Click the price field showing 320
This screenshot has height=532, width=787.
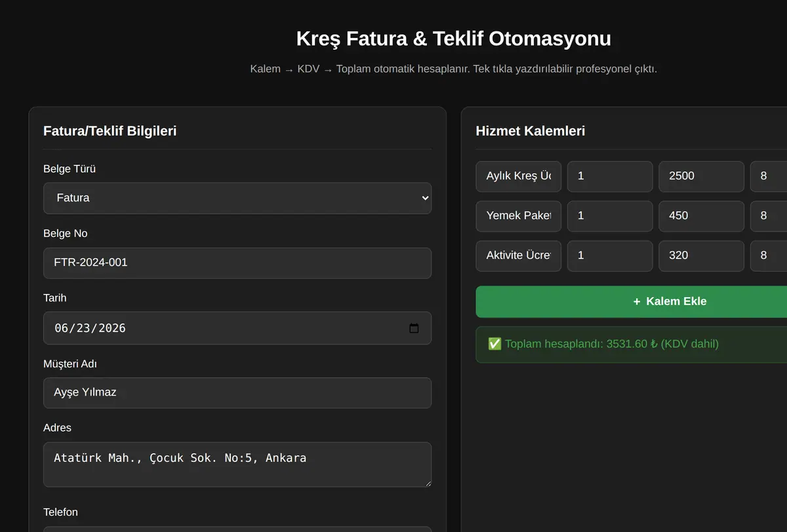pyautogui.click(x=702, y=256)
